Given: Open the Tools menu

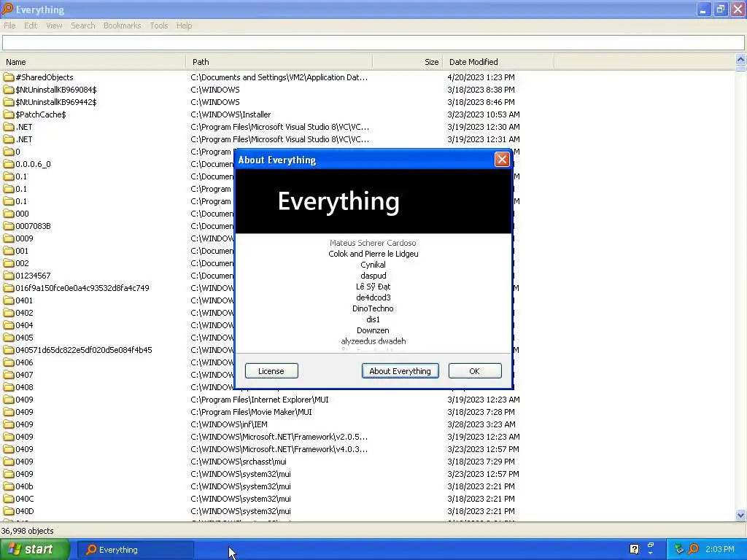Looking at the screenshot, I should [158, 26].
